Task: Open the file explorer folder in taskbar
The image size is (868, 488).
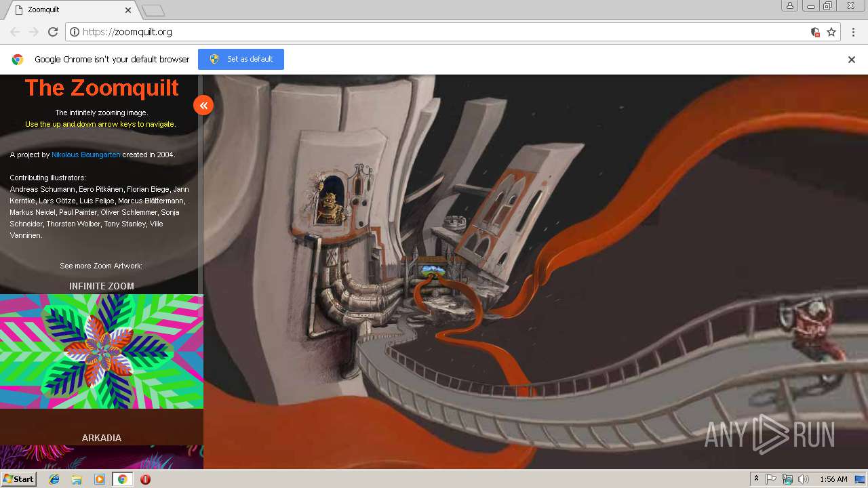Action: click(x=77, y=479)
